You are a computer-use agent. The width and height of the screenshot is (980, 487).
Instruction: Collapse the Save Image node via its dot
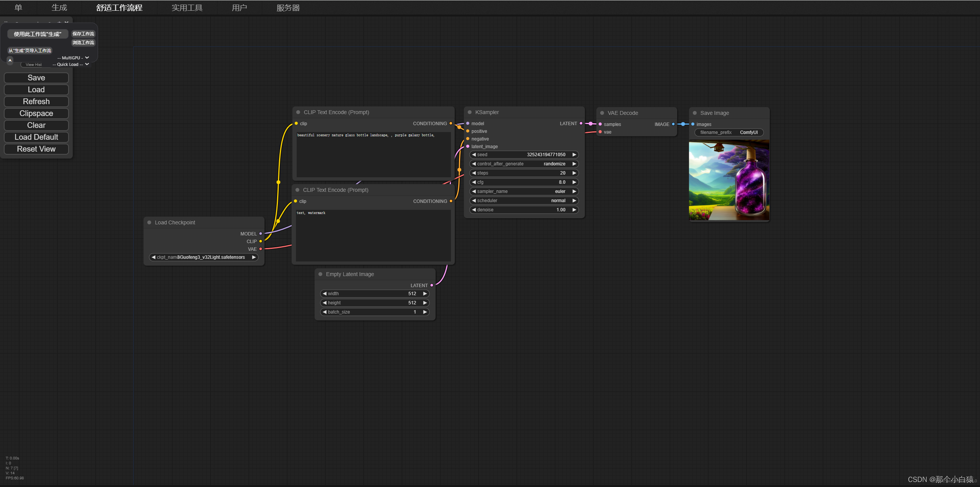tap(694, 113)
